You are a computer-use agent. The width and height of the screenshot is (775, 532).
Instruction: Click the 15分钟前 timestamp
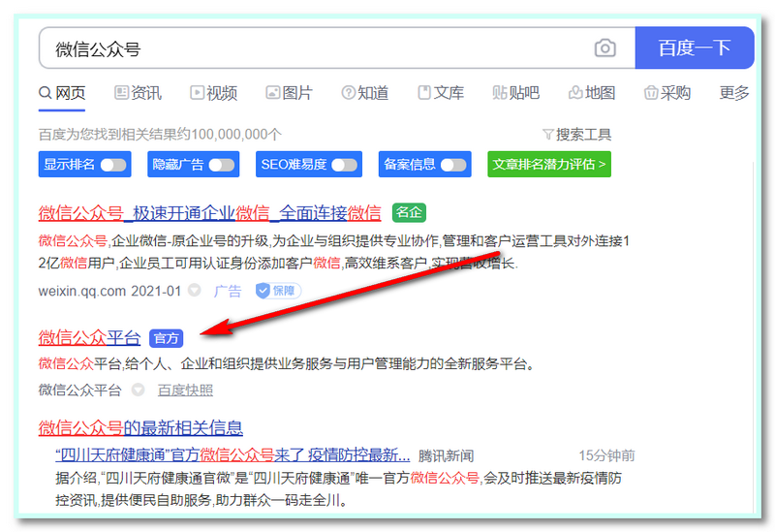(x=606, y=455)
